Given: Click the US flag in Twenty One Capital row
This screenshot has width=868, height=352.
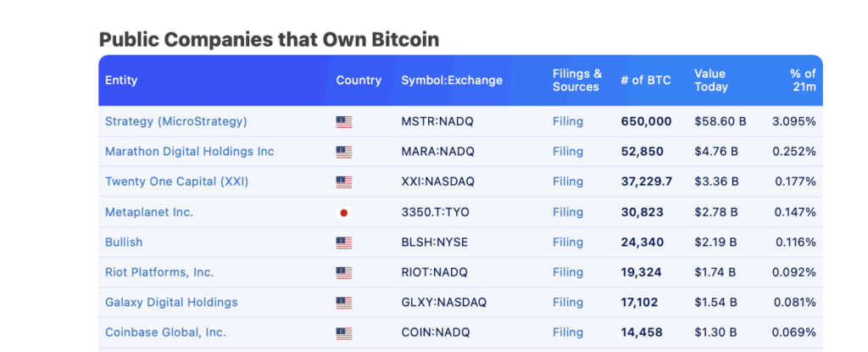Looking at the screenshot, I should tap(344, 182).
